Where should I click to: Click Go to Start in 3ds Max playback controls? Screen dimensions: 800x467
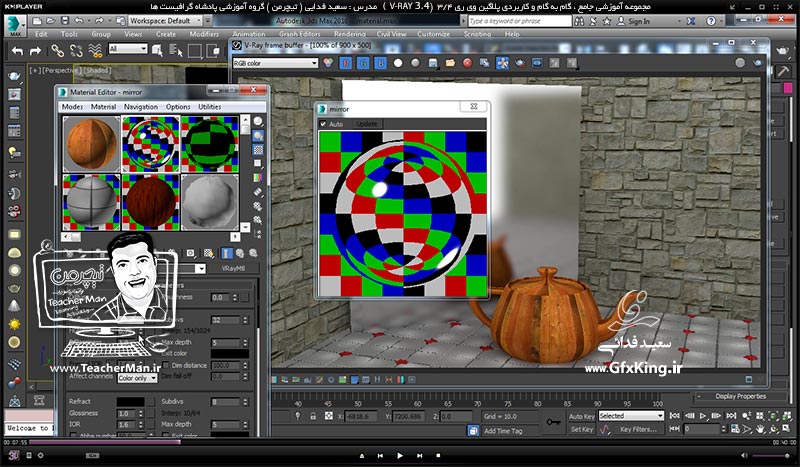click(674, 416)
